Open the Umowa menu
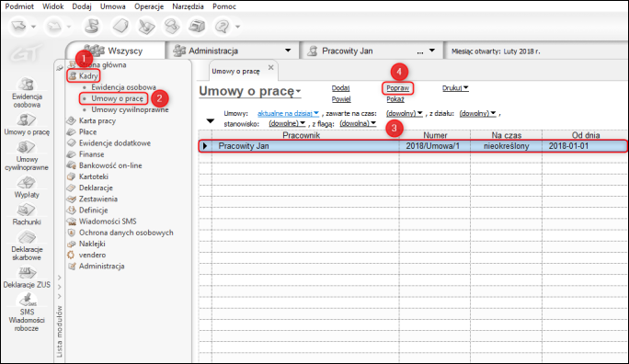 click(x=113, y=6)
